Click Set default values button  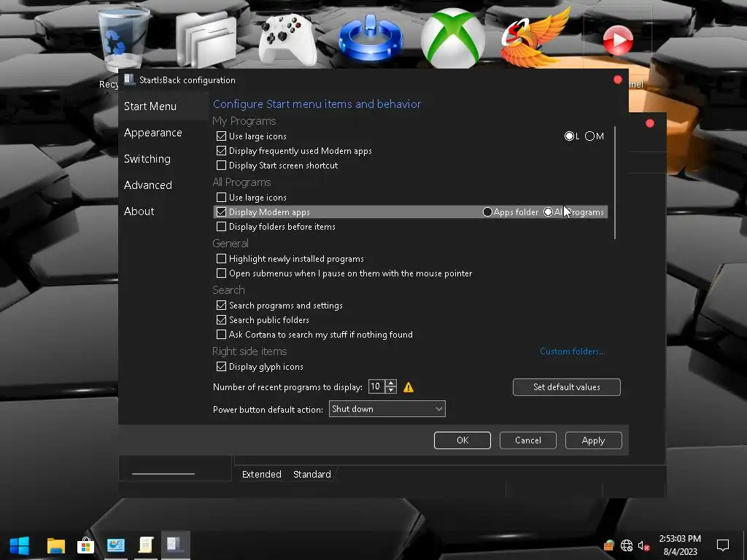(566, 387)
